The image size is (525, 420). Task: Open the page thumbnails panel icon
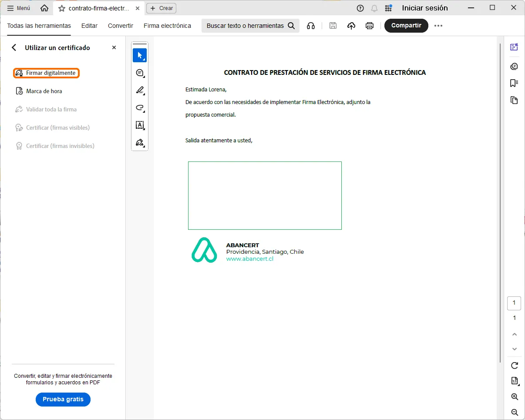(514, 100)
